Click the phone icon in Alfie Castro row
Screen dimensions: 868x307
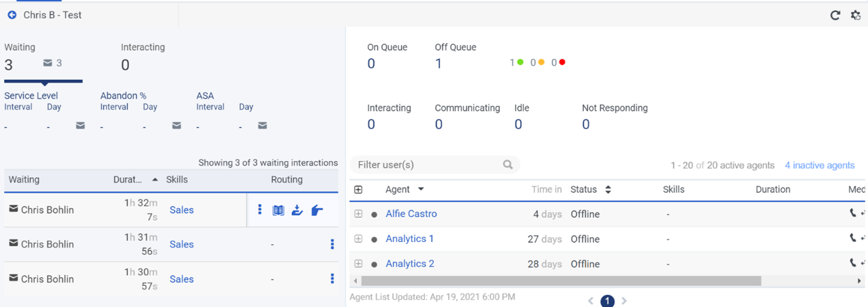[853, 214]
